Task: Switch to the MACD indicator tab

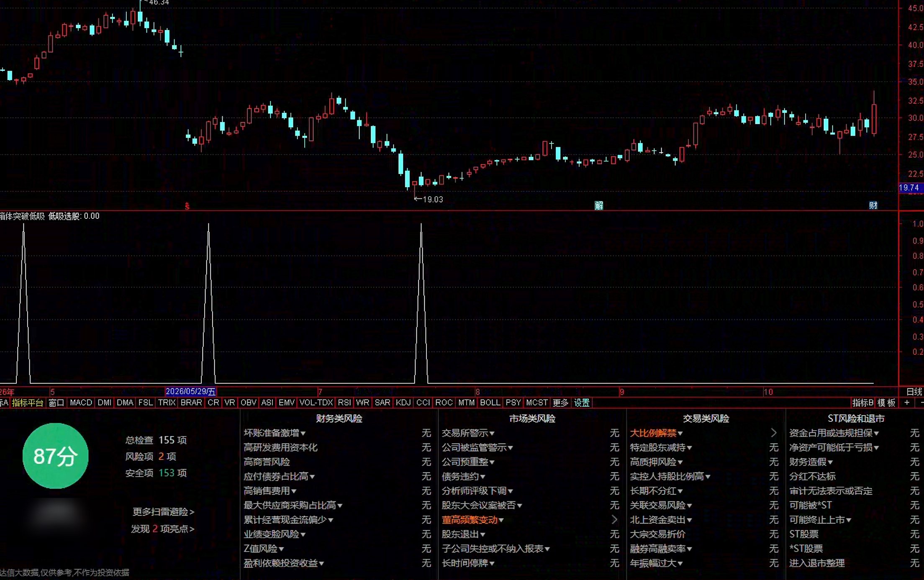Action: click(81, 403)
